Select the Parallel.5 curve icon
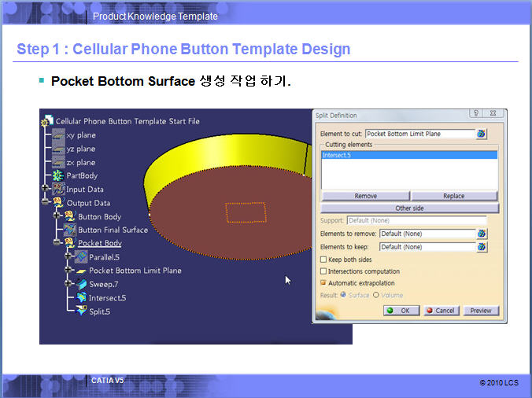Screen dimensions: 532x398 pos(81,257)
